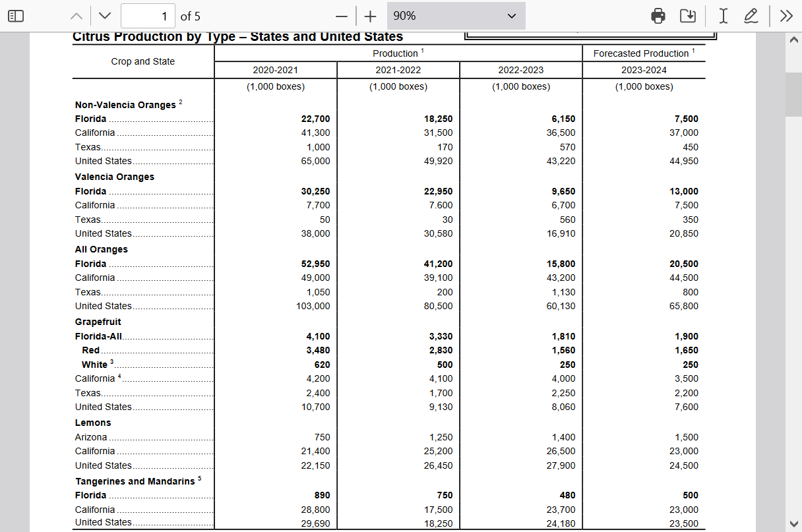The height and width of the screenshot is (532, 802).
Task: Click the scrollbar up arrow
Action: [x=793, y=40]
